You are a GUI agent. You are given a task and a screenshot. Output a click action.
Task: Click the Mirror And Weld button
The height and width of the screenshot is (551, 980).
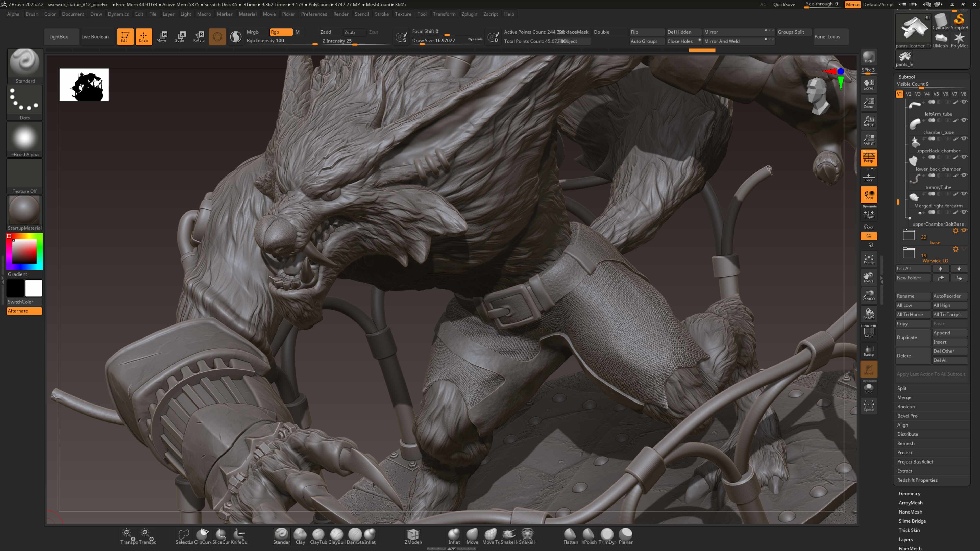click(722, 41)
